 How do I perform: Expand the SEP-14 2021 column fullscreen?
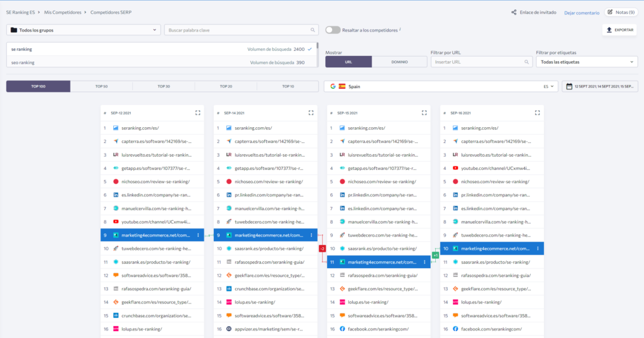coord(311,113)
